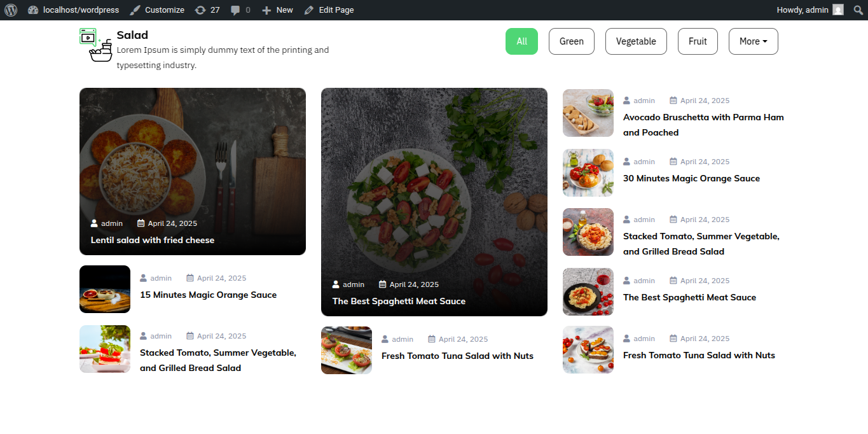The image size is (868, 434).
Task: Open the Salad category heading
Action: [132, 35]
